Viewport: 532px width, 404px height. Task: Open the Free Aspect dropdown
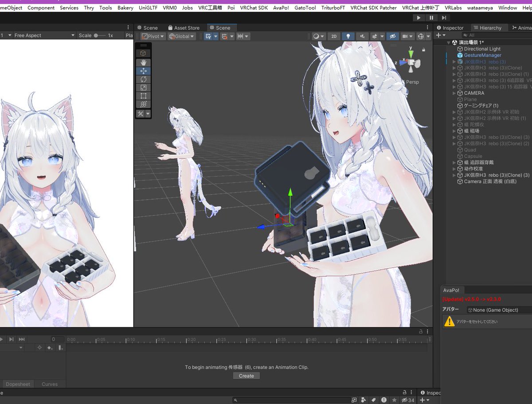(x=44, y=35)
